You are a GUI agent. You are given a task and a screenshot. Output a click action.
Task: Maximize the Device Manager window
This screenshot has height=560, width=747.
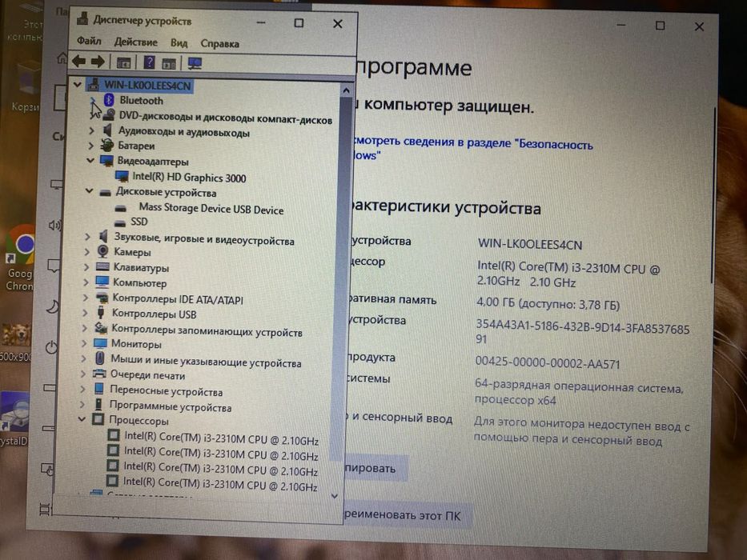coord(299,23)
